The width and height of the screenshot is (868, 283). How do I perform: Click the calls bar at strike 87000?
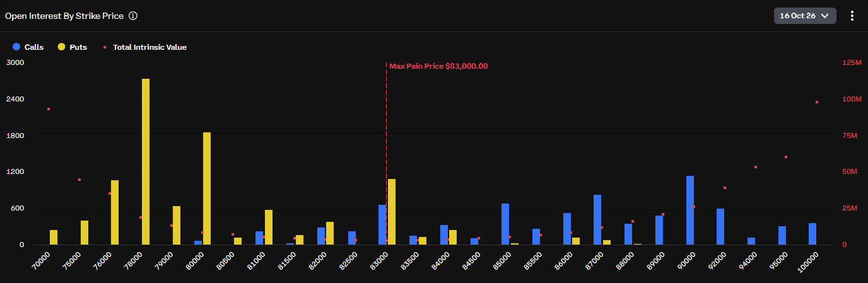(597, 219)
